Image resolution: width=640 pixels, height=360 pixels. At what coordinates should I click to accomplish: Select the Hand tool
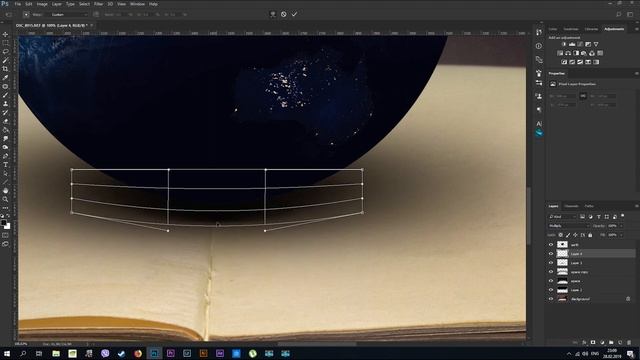[5, 191]
